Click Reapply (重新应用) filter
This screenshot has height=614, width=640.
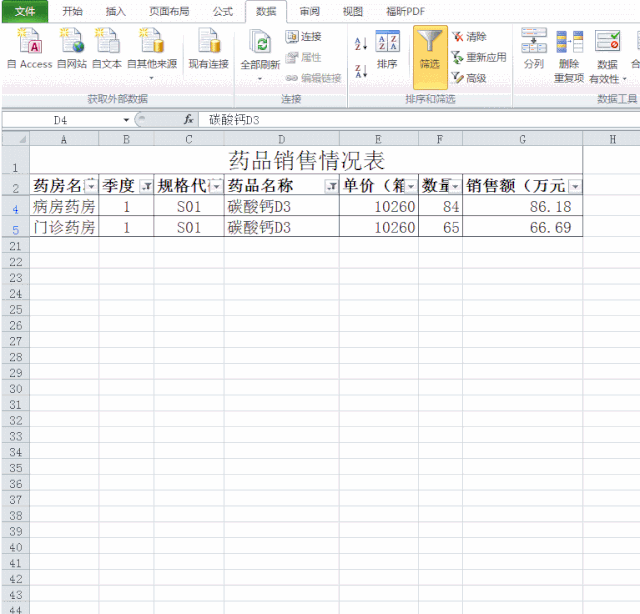coord(479,58)
